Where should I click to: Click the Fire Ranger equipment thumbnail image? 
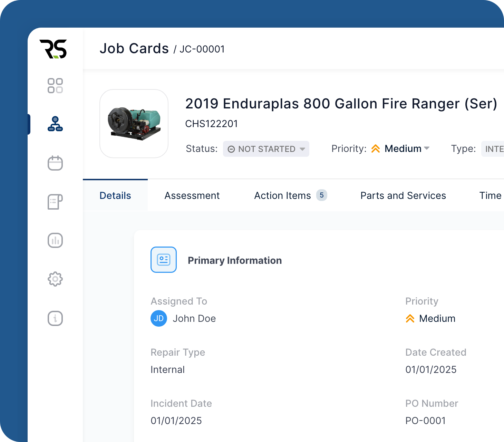click(x=134, y=124)
